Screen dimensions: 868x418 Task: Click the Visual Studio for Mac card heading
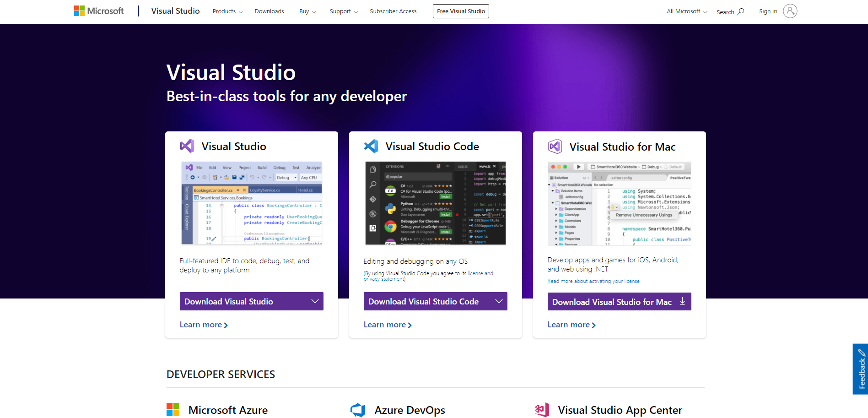[x=622, y=147]
